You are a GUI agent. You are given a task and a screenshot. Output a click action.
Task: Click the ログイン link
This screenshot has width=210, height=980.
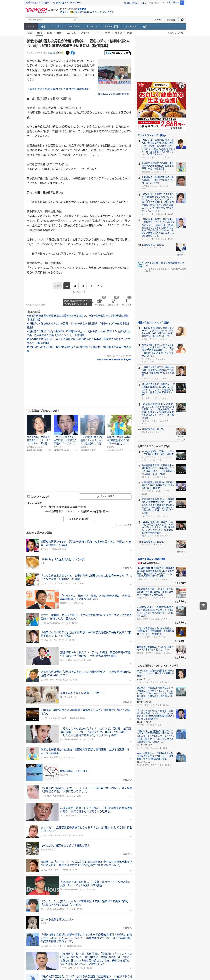[x=64, y=12]
